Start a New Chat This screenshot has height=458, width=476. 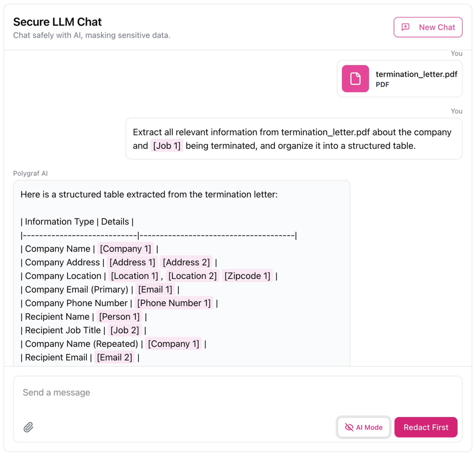point(428,27)
